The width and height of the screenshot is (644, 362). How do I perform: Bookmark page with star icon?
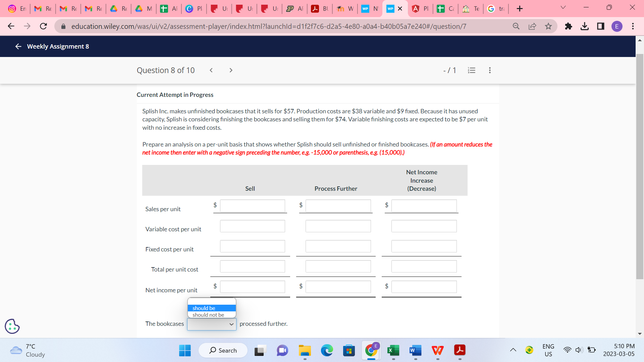[x=548, y=26]
